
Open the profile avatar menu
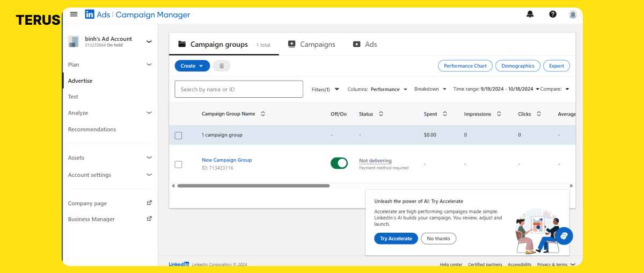573,15
